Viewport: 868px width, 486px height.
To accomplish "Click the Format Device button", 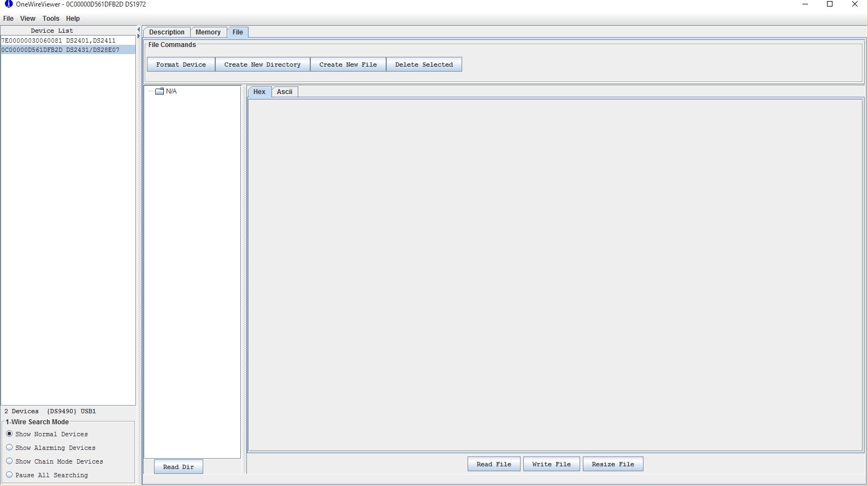I will click(181, 65).
